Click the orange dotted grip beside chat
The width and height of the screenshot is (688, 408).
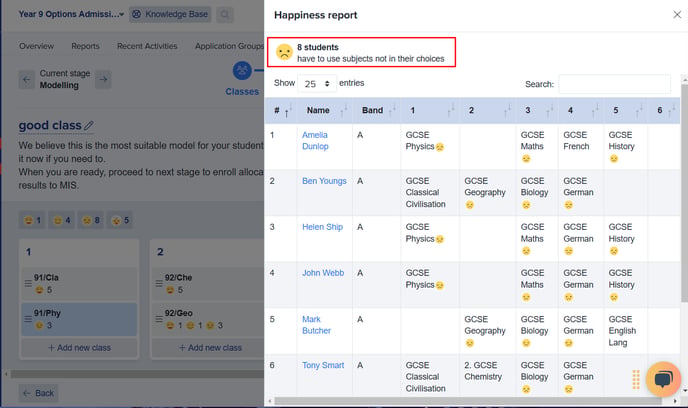pos(636,379)
